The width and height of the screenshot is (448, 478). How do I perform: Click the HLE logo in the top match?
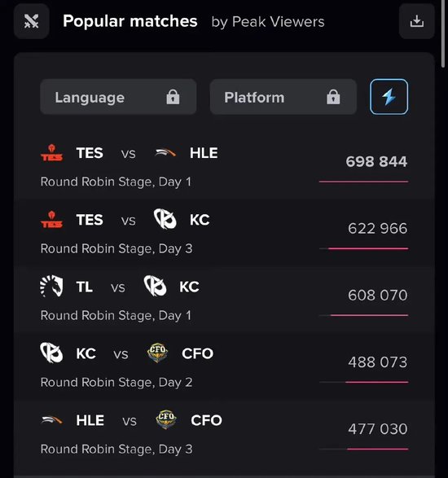coord(165,152)
